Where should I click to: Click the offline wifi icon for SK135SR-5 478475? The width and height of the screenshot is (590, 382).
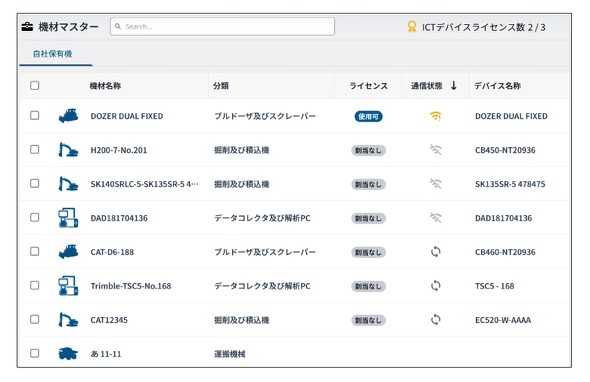[x=435, y=184]
